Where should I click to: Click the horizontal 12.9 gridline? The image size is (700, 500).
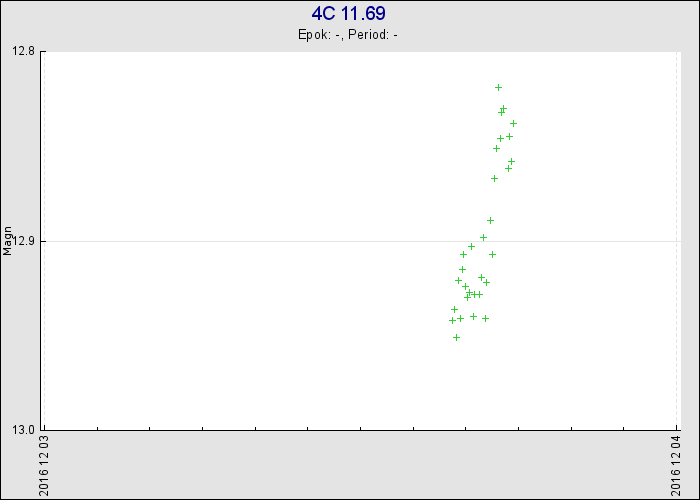click(x=250, y=241)
